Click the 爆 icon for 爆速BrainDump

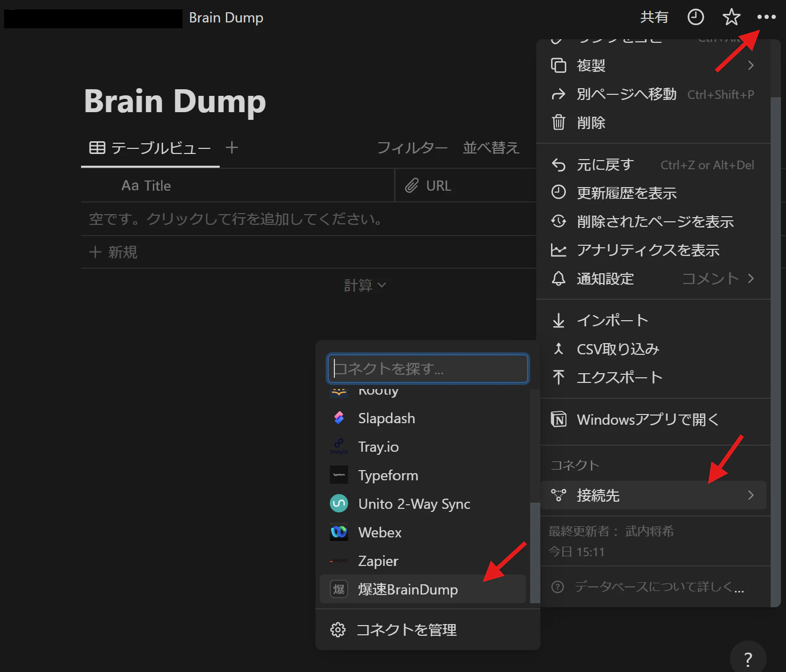coord(339,589)
